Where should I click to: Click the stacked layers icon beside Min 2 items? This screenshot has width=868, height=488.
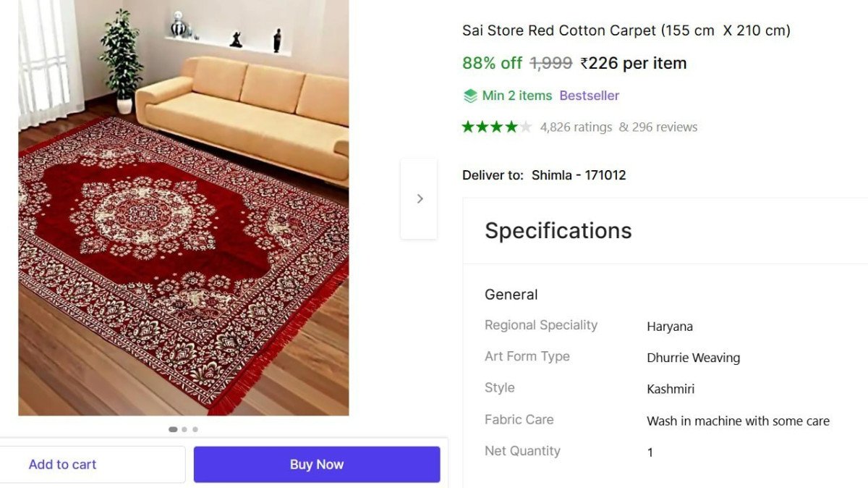470,96
